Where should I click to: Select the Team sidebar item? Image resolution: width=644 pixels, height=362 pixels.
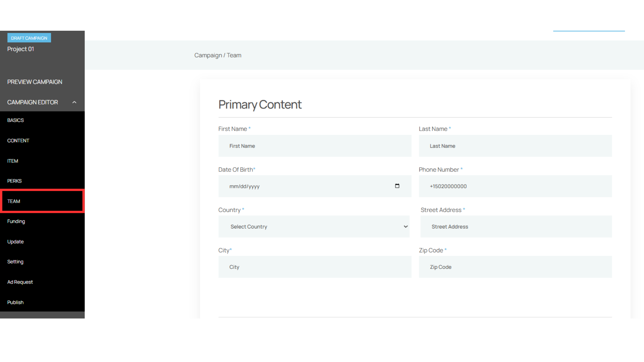pos(14,201)
